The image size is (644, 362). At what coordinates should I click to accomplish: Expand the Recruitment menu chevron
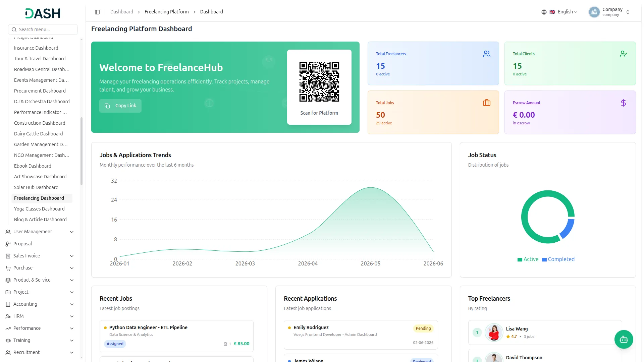click(72, 353)
